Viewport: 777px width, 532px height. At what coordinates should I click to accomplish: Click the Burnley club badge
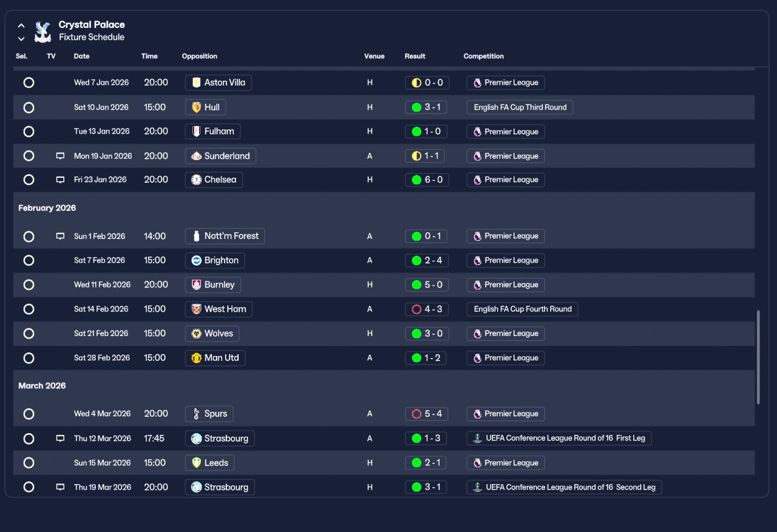(x=196, y=285)
